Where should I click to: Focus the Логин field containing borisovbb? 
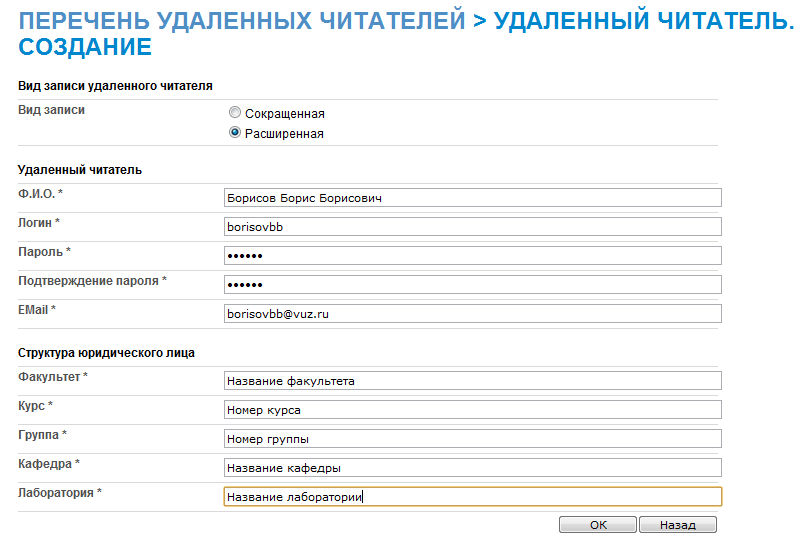coord(473,226)
